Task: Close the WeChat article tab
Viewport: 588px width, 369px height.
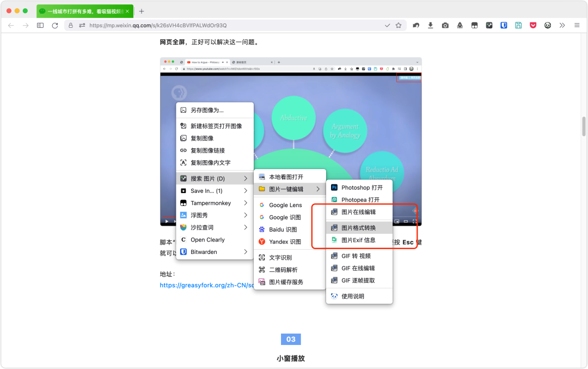Action: point(127,11)
